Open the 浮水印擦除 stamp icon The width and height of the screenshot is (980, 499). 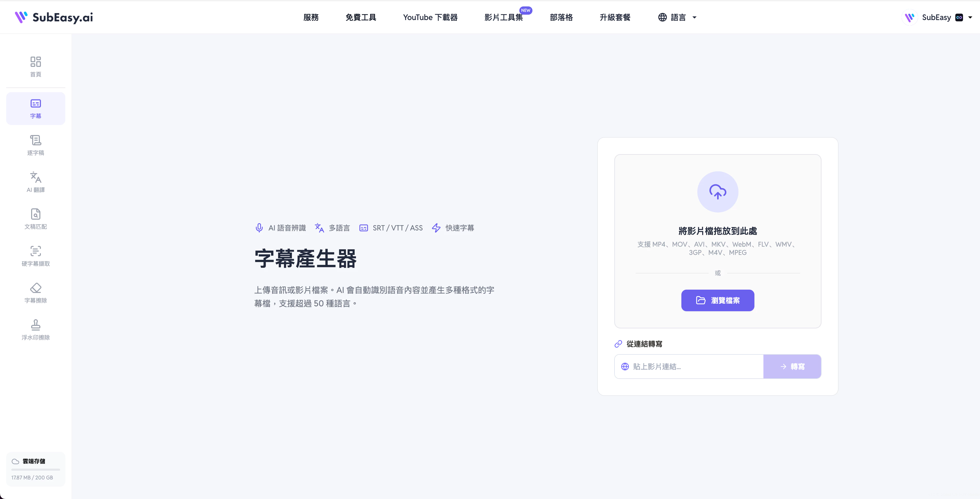point(36,325)
